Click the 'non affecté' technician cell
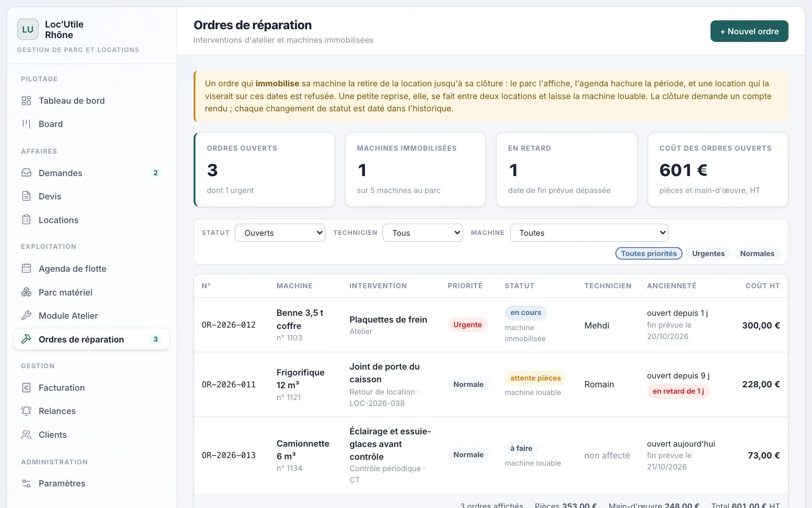 pos(607,456)
